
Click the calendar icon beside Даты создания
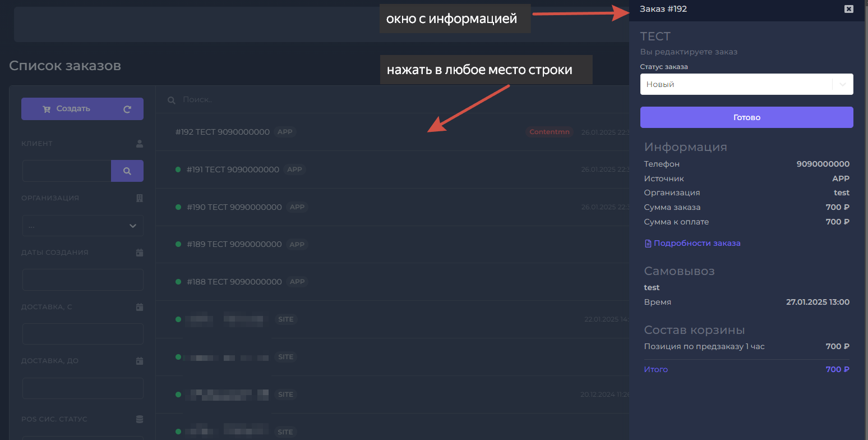140,253
